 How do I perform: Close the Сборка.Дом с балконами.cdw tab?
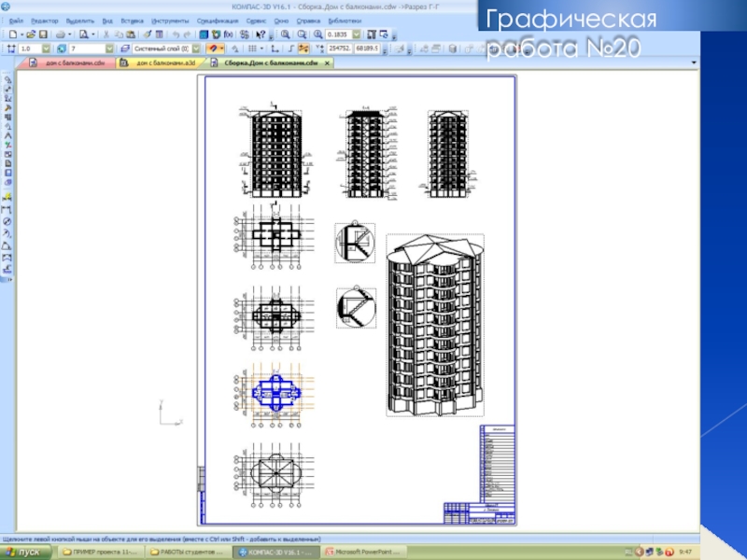tap(328, 63)
